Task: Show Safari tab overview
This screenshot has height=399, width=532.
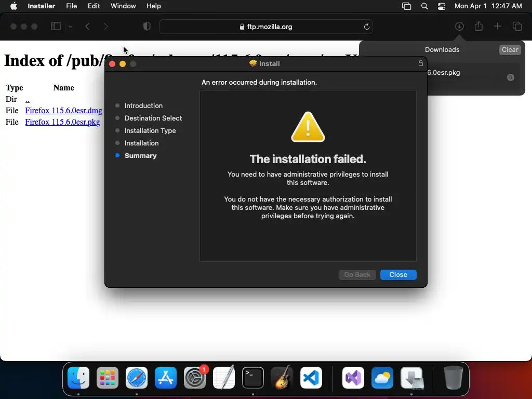Action: [x=517, y=26]
